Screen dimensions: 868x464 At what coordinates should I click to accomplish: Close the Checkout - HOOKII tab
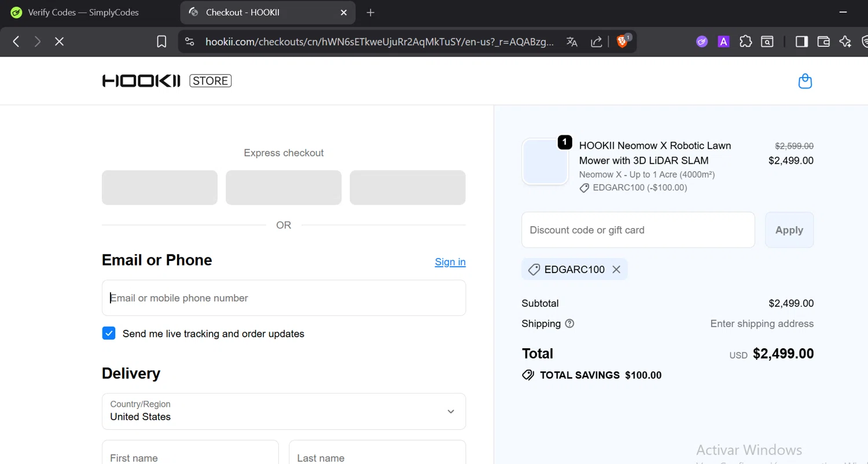344,12
